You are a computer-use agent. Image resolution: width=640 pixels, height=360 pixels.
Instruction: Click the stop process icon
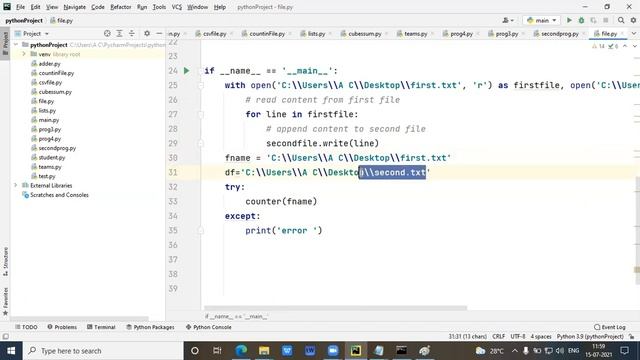tap(606, 20)
